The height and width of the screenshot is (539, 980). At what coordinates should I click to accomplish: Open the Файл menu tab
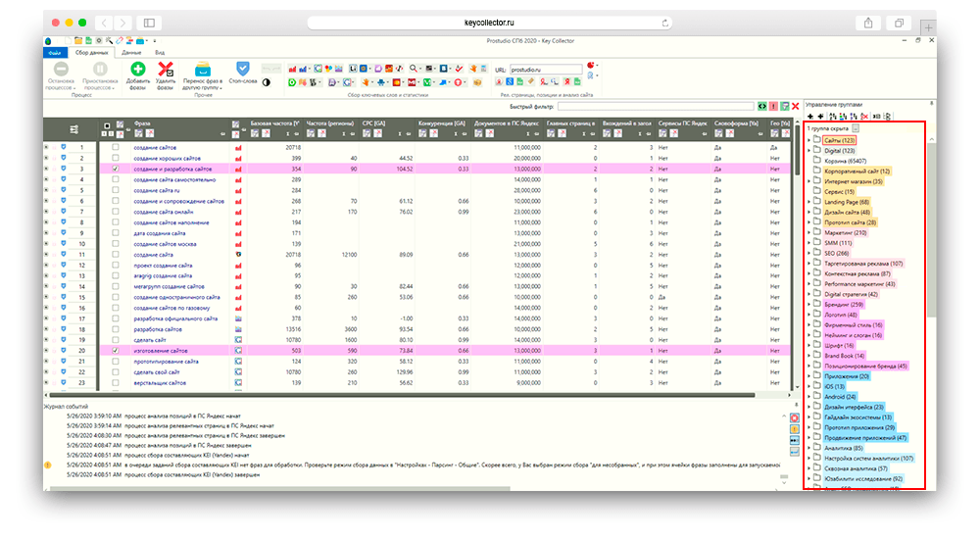[x=55, y=53]
